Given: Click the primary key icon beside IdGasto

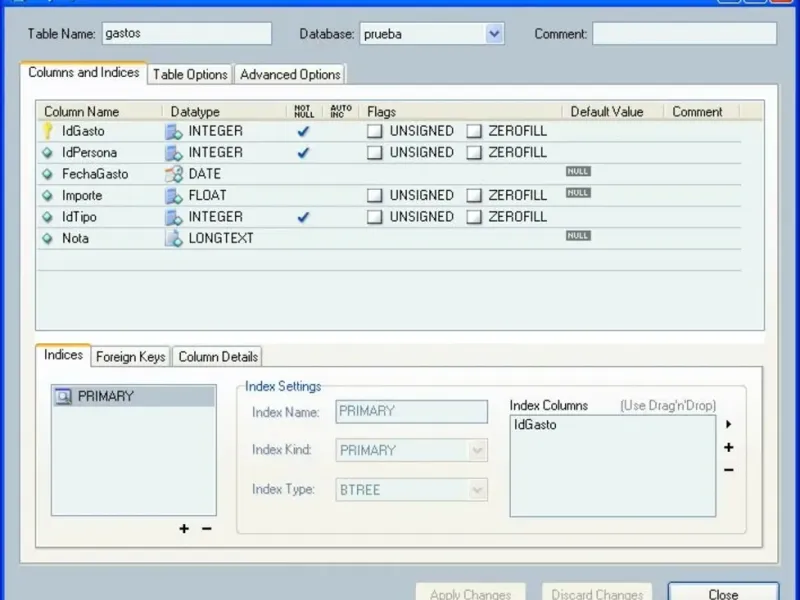Looking at the screenshot, I should (x=47, y=131).
